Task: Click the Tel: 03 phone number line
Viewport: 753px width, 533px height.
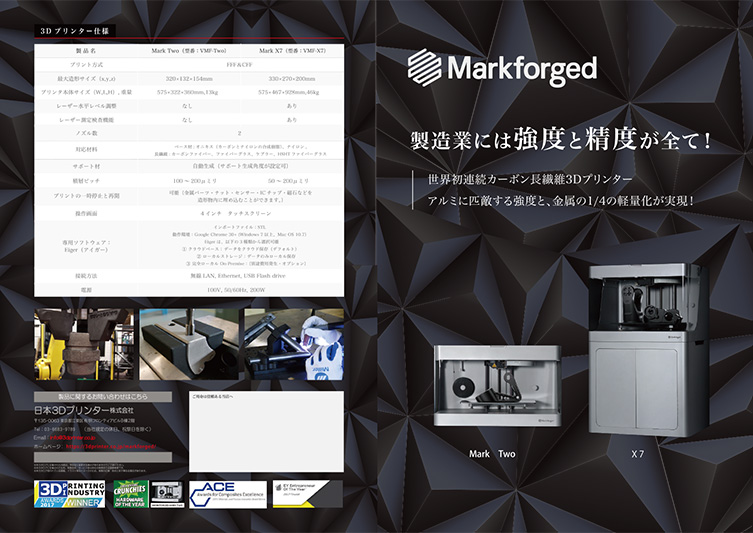Action: pyautogui.click(x=92, y=429)
